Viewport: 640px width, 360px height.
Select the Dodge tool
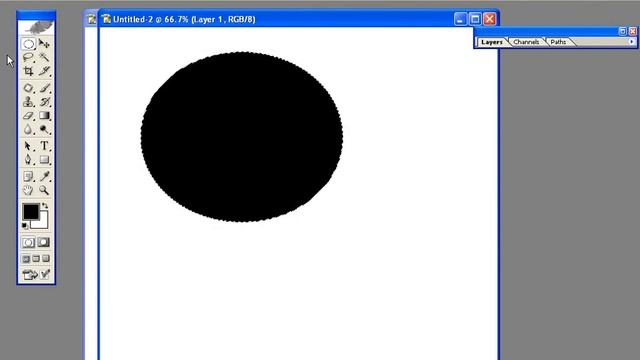point(44,129)
